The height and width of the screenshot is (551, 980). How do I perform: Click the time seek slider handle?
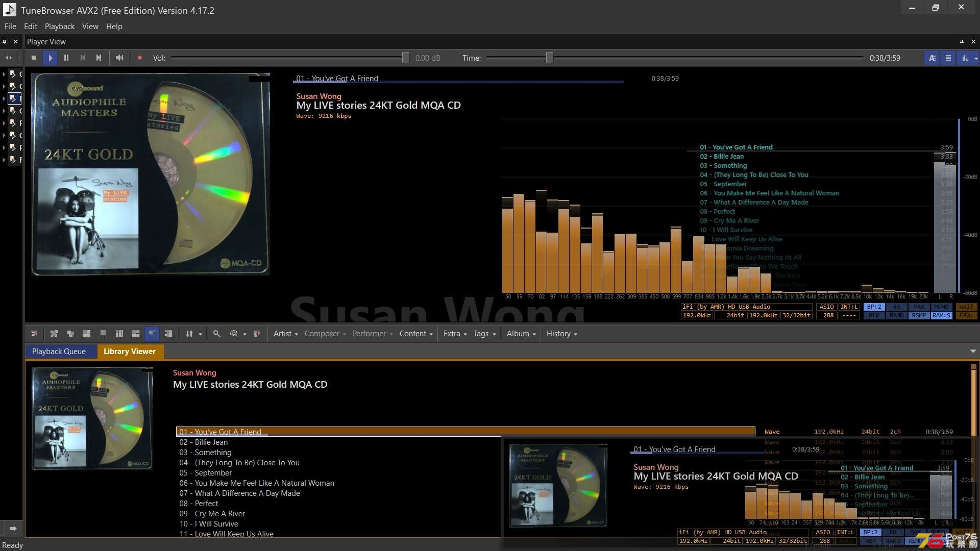pos(549,58)
